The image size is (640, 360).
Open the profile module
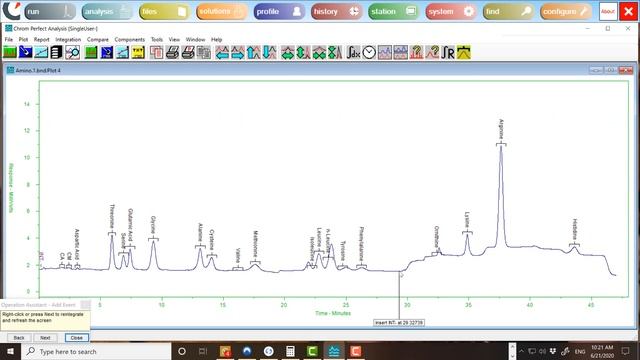pyautogui.click(x=279, y=11)
